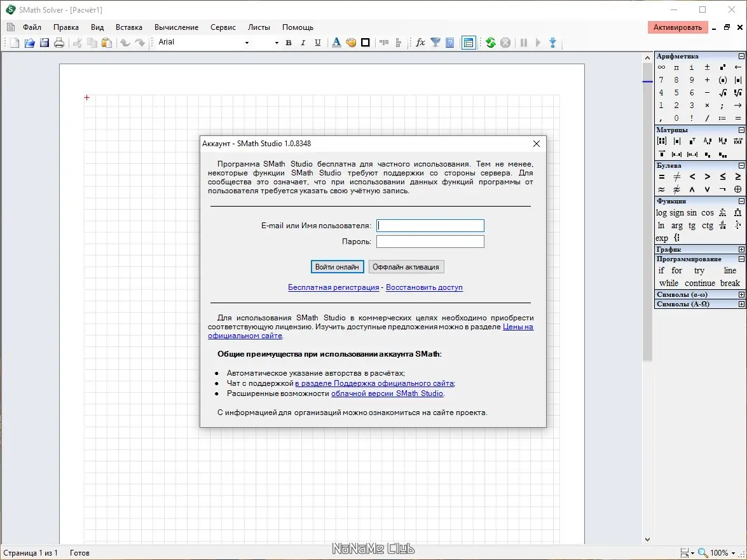The width and height of the screenshot is (747, 560).
Task: Insert the square root operator
Action: coord(723,93)
